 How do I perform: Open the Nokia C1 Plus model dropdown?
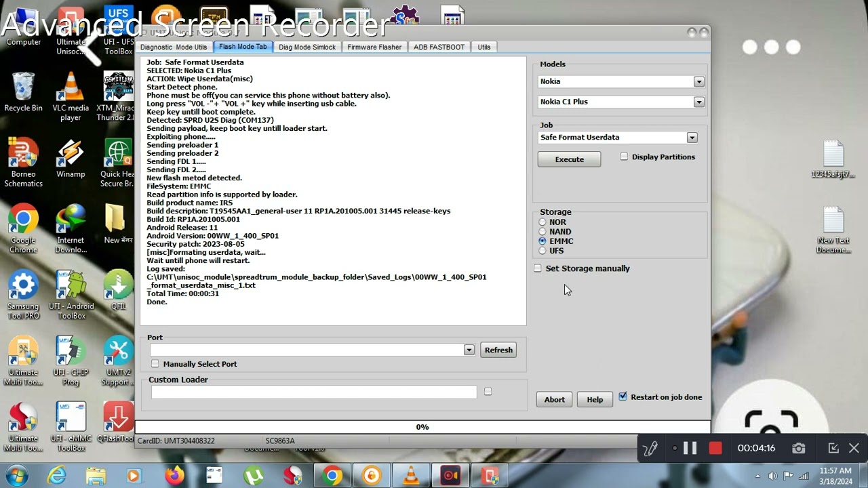pos(699,102)
